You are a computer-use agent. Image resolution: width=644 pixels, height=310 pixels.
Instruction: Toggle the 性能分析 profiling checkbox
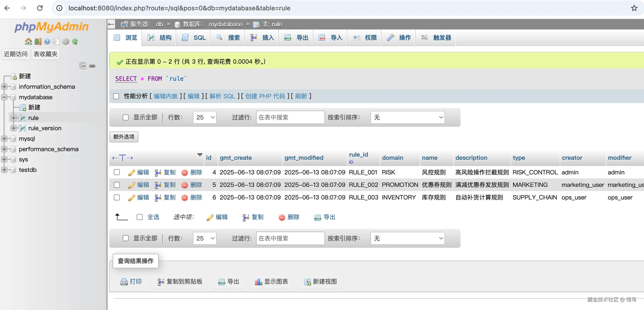[x=116, y=96]
